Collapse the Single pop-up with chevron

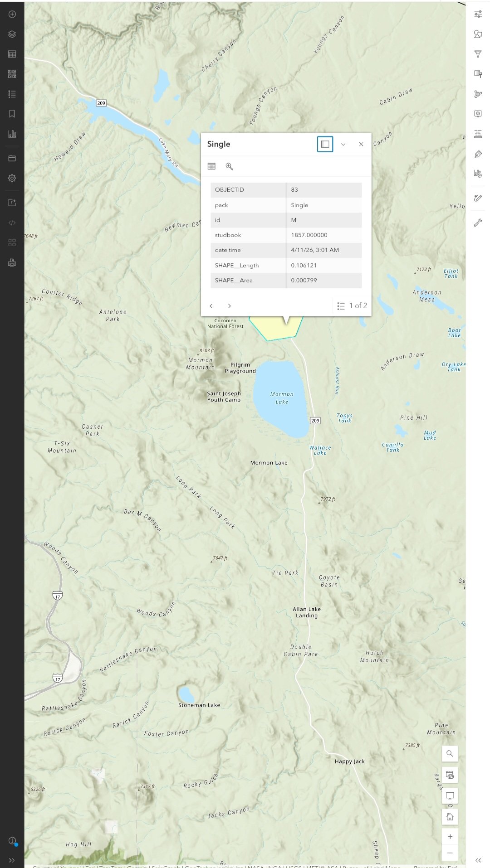click(343, 144)
